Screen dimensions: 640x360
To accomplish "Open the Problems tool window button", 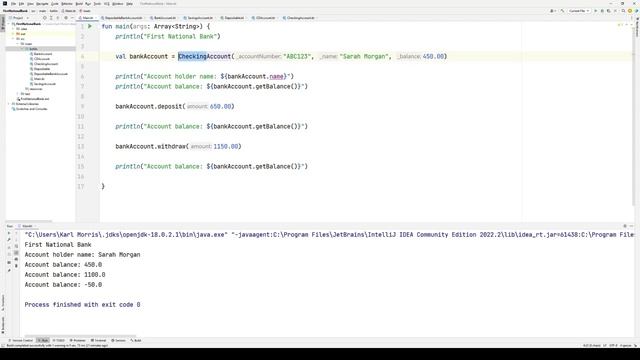I will (78, 340).
